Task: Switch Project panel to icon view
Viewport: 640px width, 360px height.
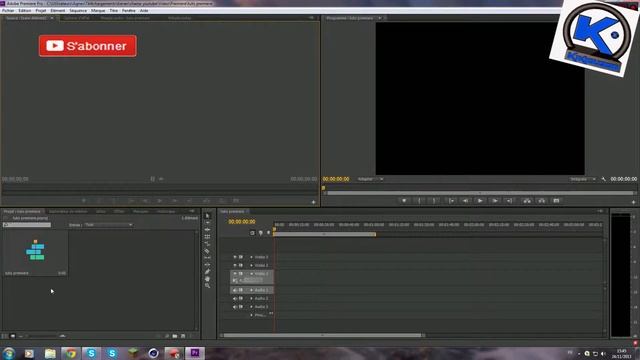Action: point(13,336)
